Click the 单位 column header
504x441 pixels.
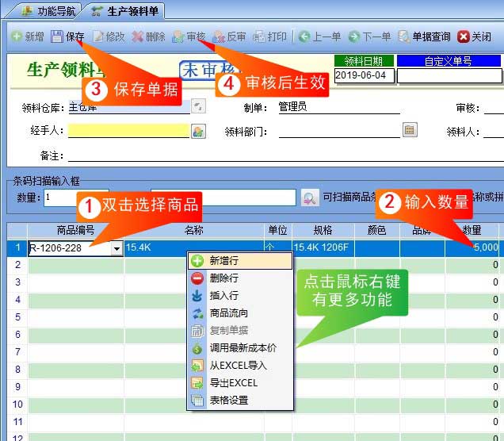278,230
